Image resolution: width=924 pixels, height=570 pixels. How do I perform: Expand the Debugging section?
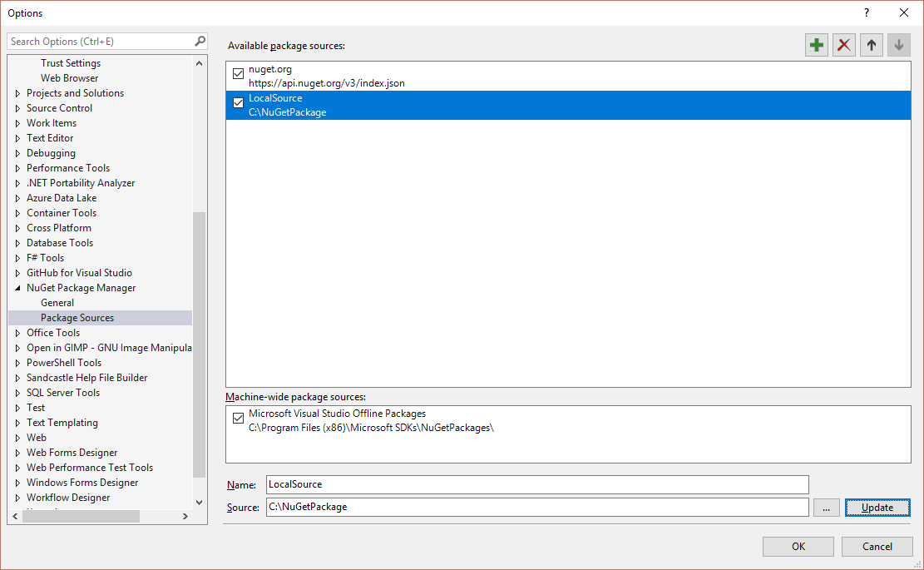click(17, 152)
